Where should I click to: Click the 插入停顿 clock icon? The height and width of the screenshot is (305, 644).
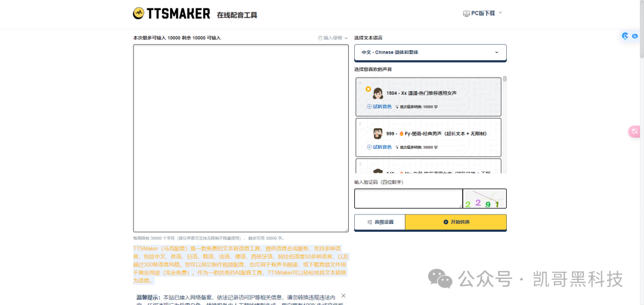pos(320,38)
